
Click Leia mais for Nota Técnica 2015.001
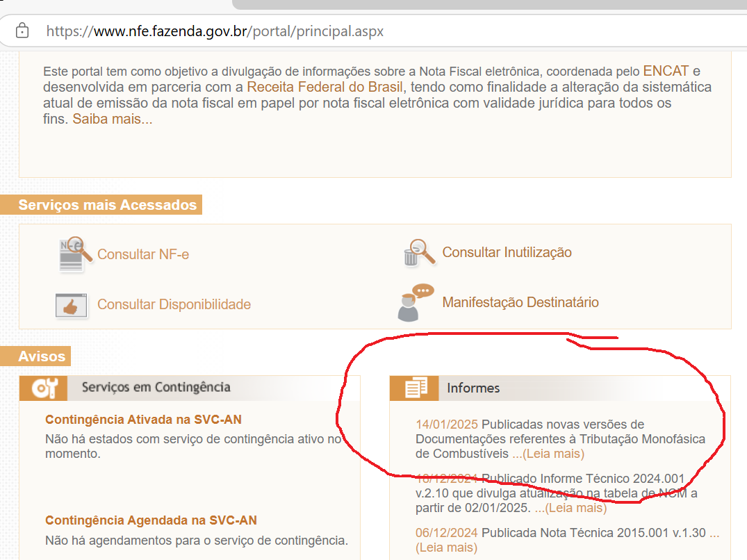(446, 547)
